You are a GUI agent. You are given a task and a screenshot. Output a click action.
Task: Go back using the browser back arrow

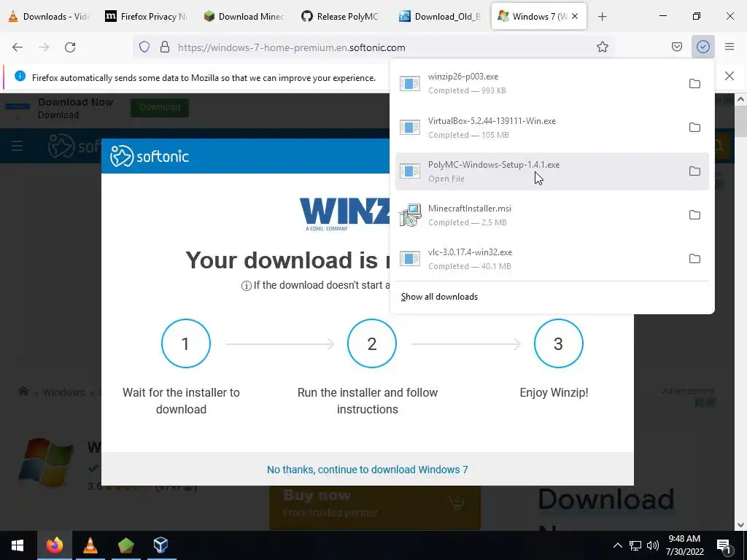tap(18, 47)
